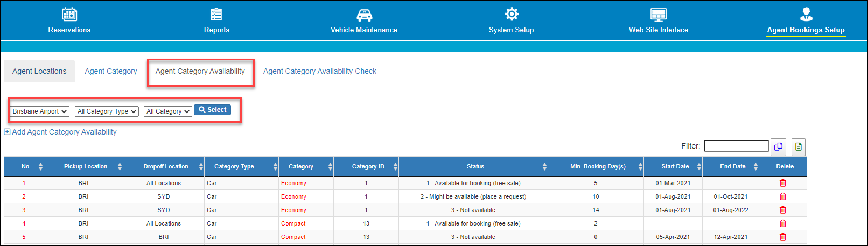This screenshot has height=246, width=868.
Task: Open the System Setup gear icon
Action: tap(511, 14)
